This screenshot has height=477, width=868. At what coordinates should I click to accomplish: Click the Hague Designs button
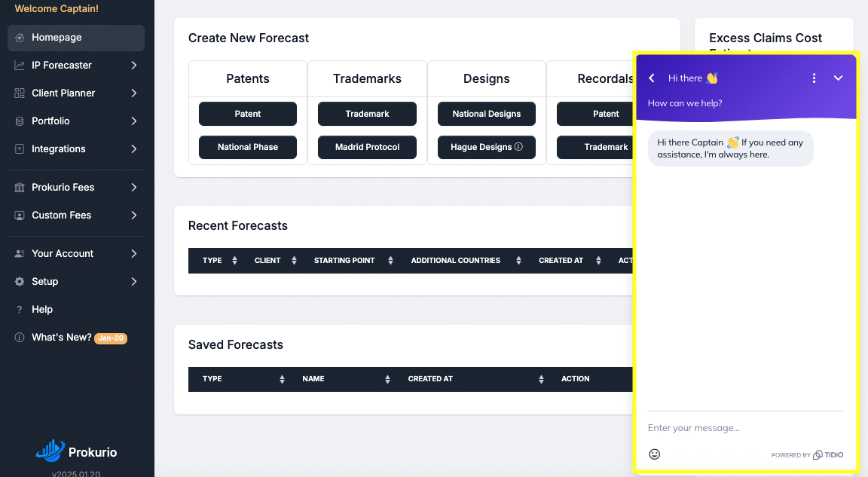tap(487, 147)
